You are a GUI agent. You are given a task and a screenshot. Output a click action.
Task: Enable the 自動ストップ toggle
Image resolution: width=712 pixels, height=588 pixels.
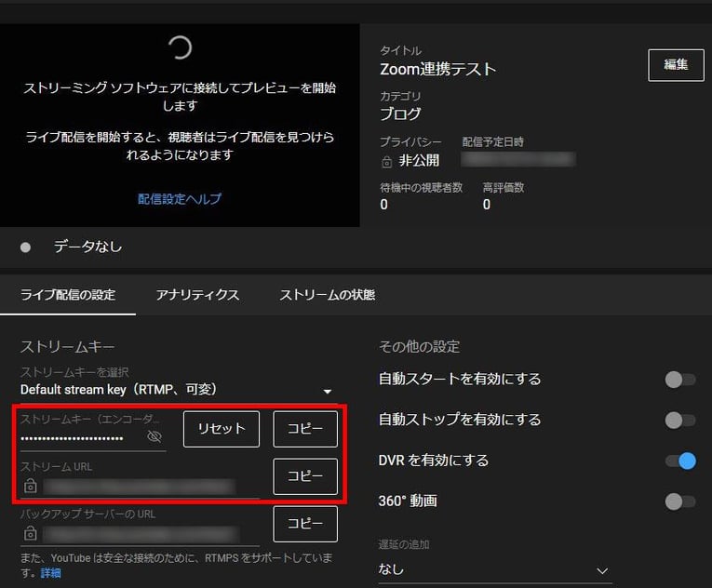pyautogui.click(x=680, y=420)
